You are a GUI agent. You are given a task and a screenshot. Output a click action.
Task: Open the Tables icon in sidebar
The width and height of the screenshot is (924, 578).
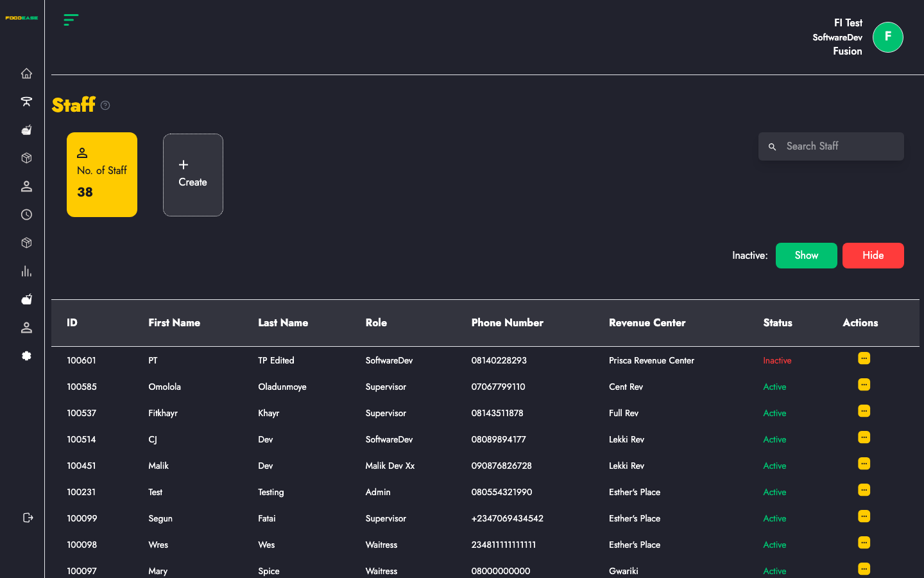coord(26,101)
